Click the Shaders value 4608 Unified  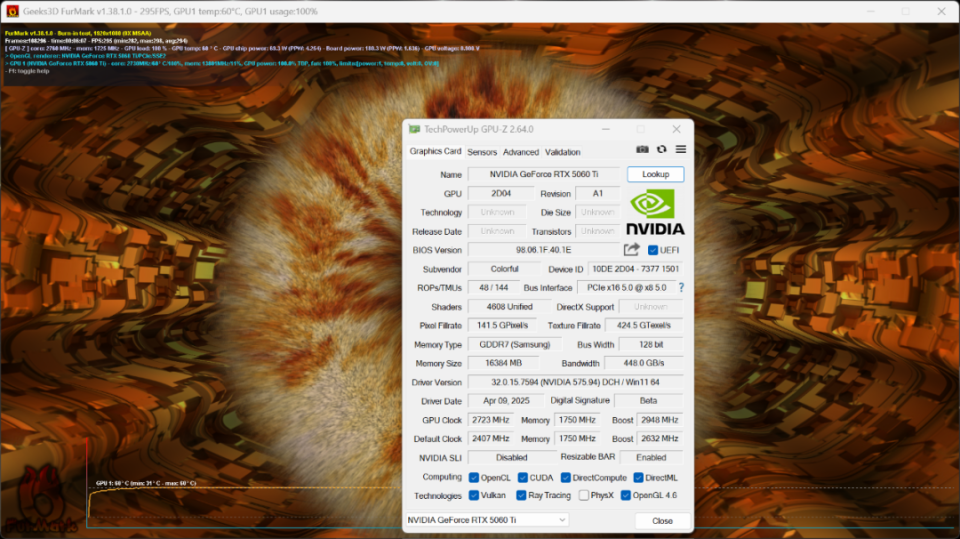[x=509, y=307]
